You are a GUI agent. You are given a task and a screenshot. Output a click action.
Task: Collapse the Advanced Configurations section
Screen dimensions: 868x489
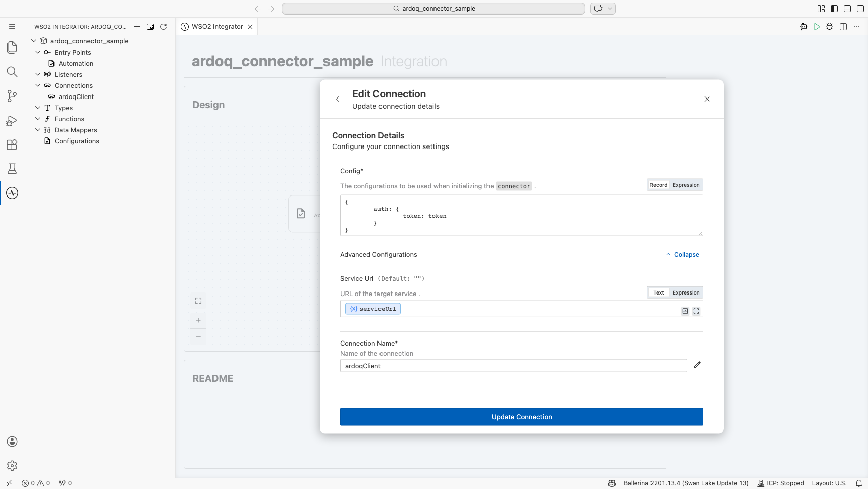(683, 255)
